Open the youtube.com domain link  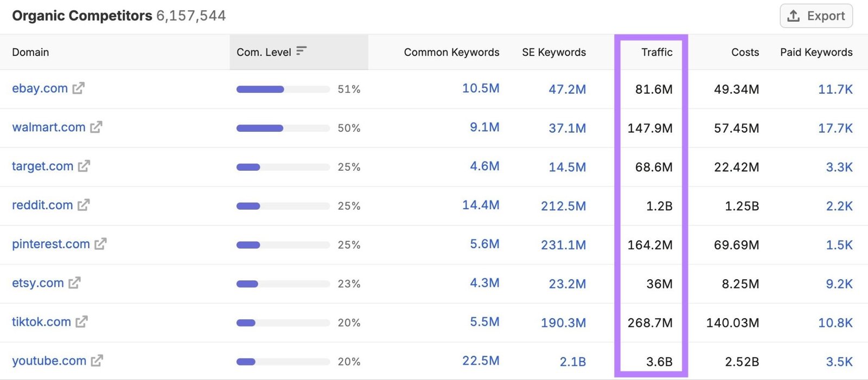[x=49, y=361]
